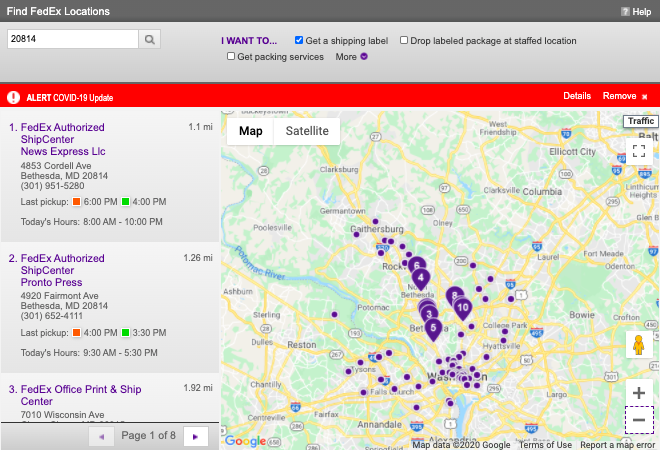Screen dimensions: 660x450
Task: Click the red alert exclamation icon
Action: (x=13, y=97)
